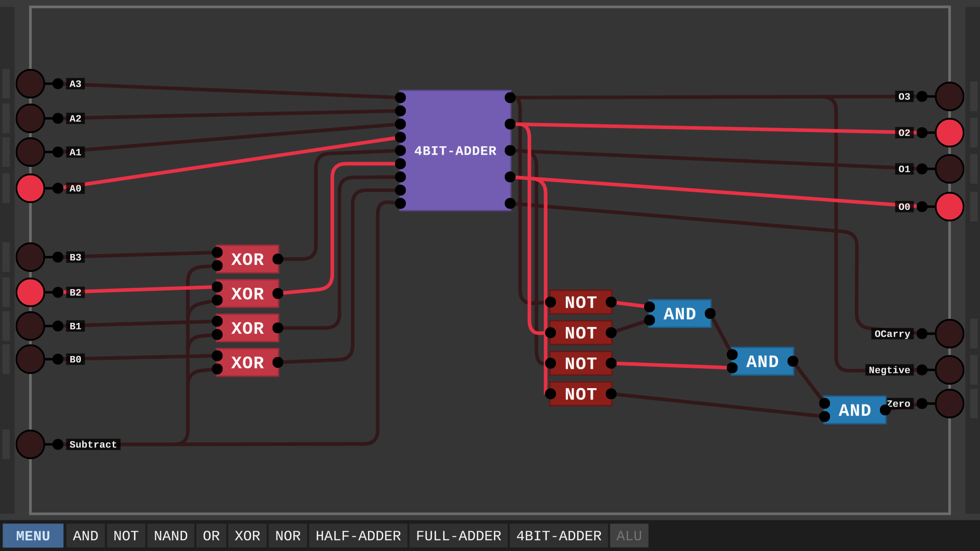Click the O1 output label
980x551 pixels.
(904, 169)
